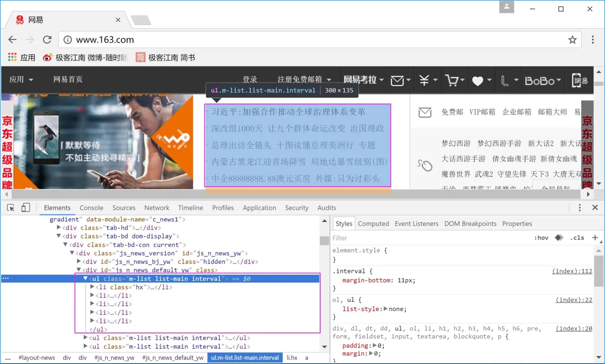Toggle the device toolbar icon in DevTools
Screen dimensions: 605x364
(25, 208)
